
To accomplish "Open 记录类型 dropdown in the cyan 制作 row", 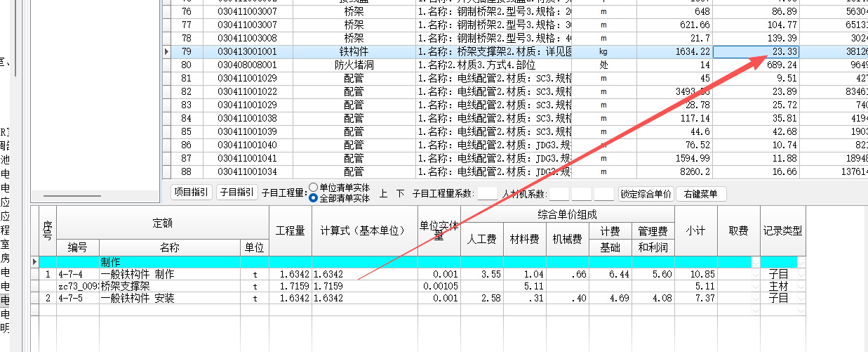I will [801, 262].
